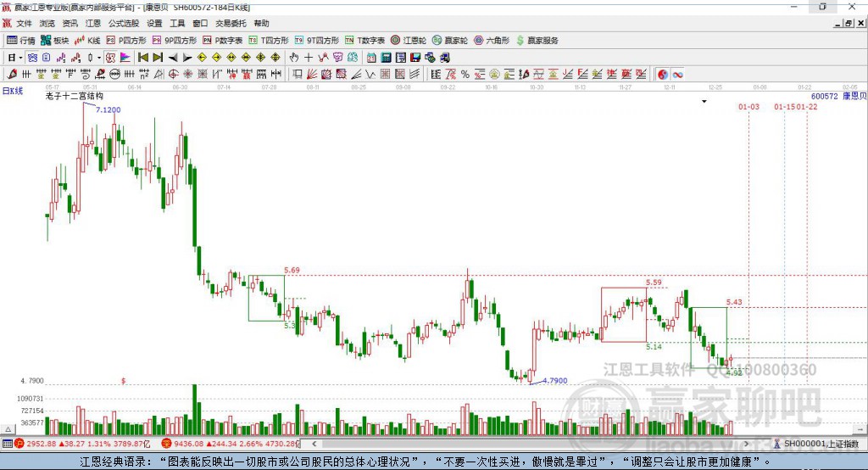Jump to first bar with skip-start arrow
Screen dimensions: 868x470
(x=143, y=58)
